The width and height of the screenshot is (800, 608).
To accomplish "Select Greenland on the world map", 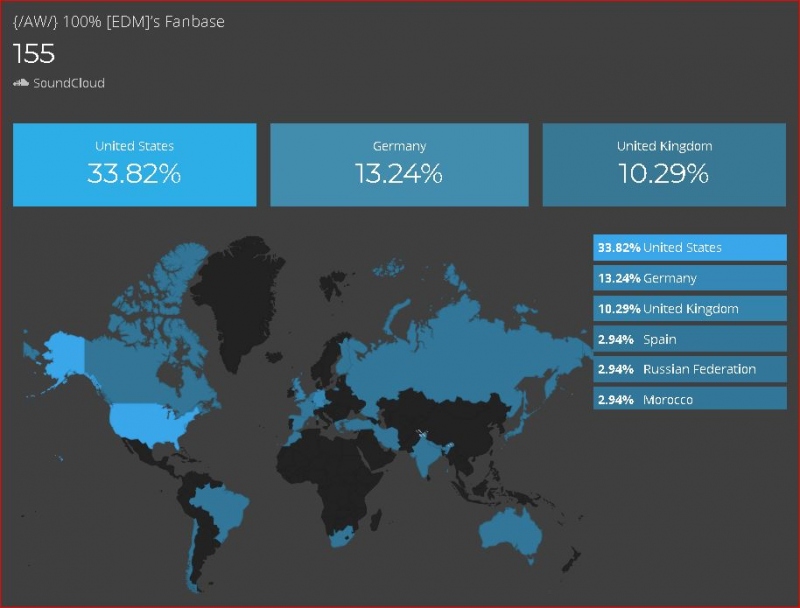I will (x=240, y=290).
